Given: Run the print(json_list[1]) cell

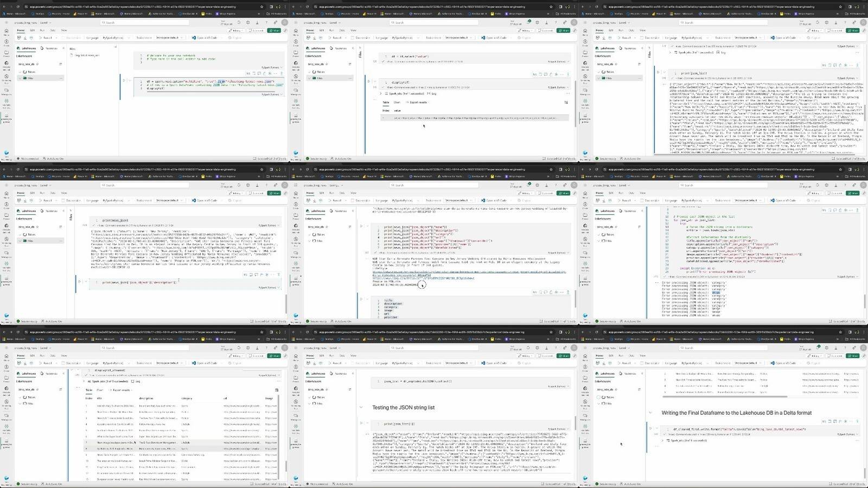Looking at the screenshot, I should [x=361, y=423].
